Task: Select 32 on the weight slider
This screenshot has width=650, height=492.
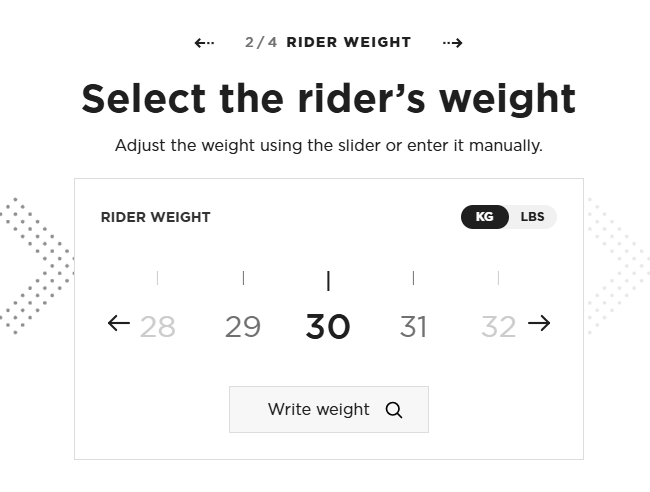Action: point(498,327)
